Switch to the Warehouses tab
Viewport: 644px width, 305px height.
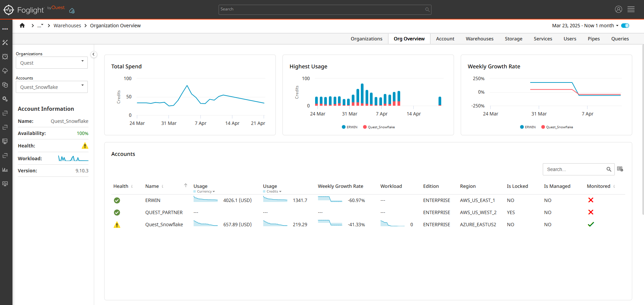(x=480, y=39)
